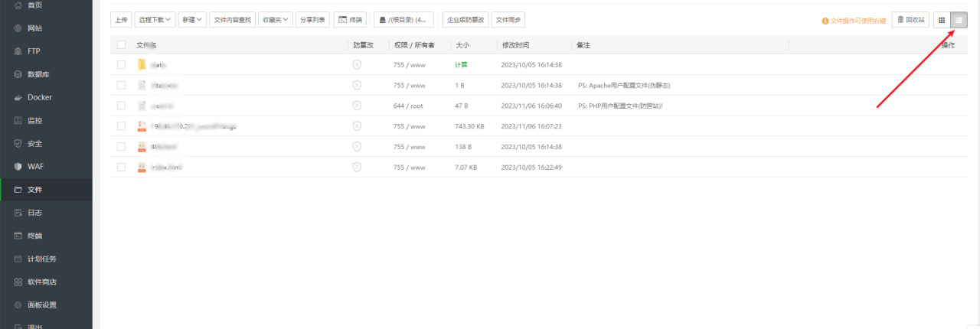Image resolution: width=980 pixels, height=329 pixels.
Task: Click 2023/10/05 16:22:49 date cell
Action: [531, 167]
